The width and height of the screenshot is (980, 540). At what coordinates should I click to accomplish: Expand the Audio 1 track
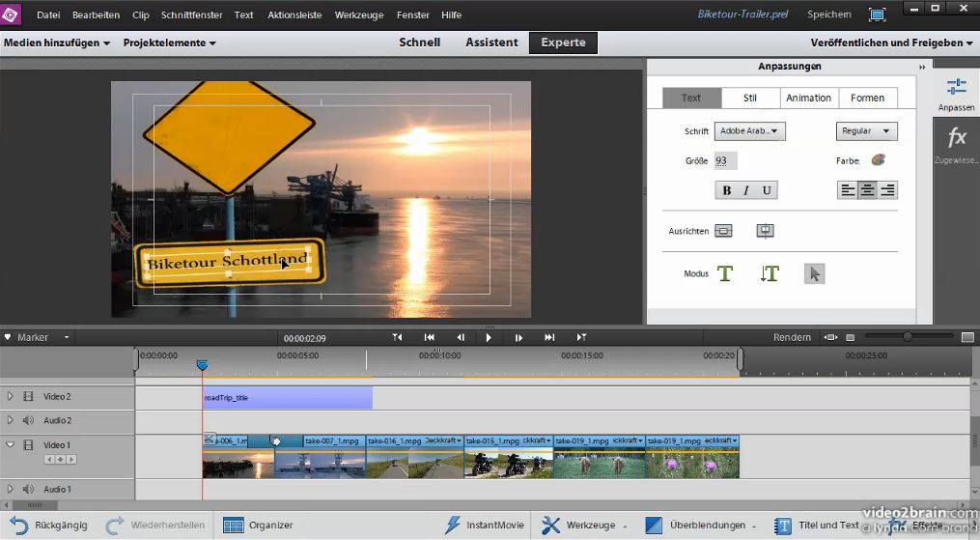click(10, 489)
